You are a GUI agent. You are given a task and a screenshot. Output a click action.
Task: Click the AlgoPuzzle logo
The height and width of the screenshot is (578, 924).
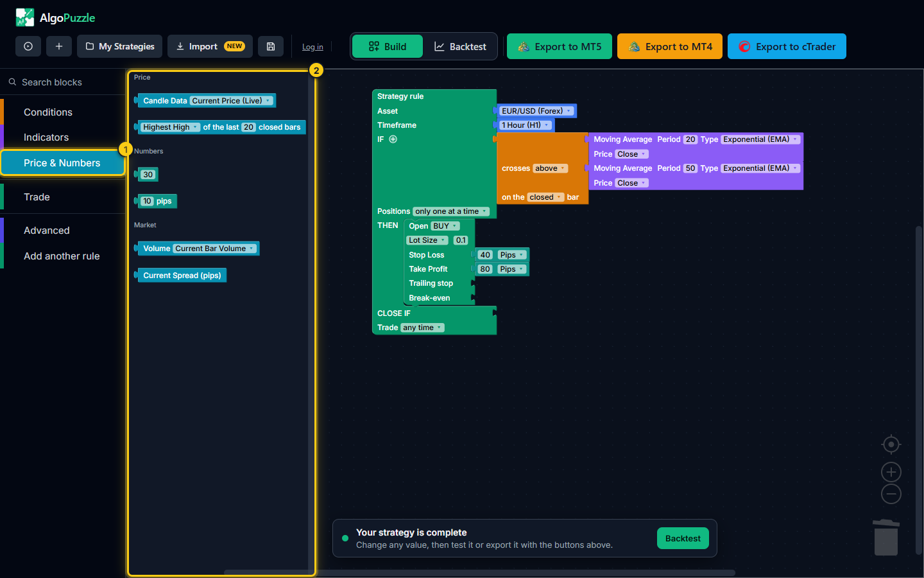(55, 17)
